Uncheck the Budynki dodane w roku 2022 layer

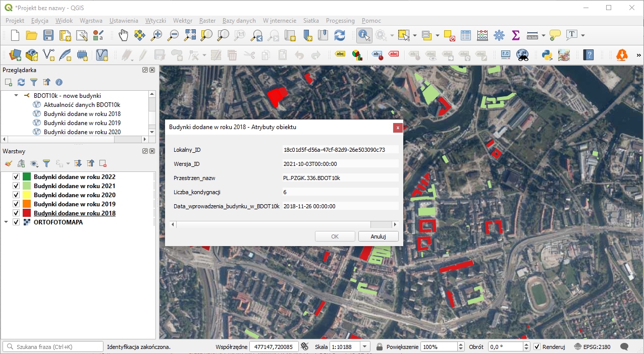[16, 177]
